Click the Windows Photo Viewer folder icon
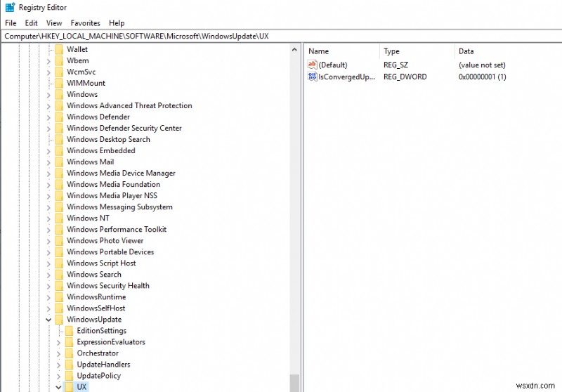 pos(59,240)
